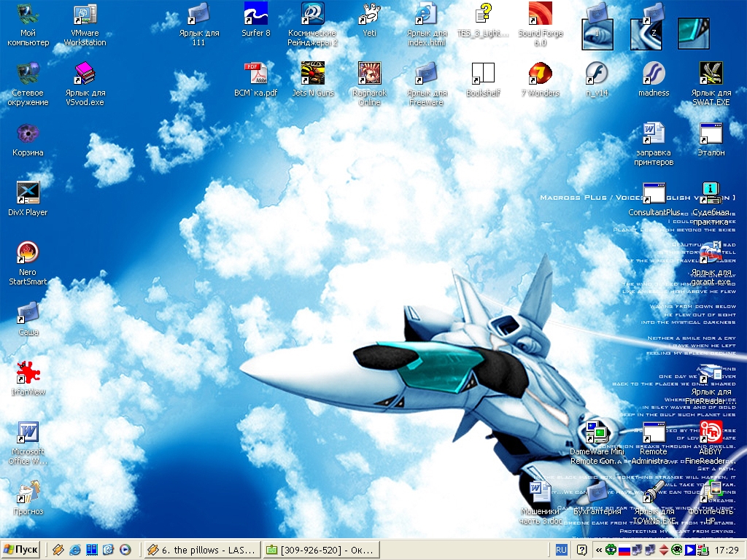This screenshot has height=560, width=747.
Task: Select the Прогноз desktop shortcut
Action: click(28, 499)
